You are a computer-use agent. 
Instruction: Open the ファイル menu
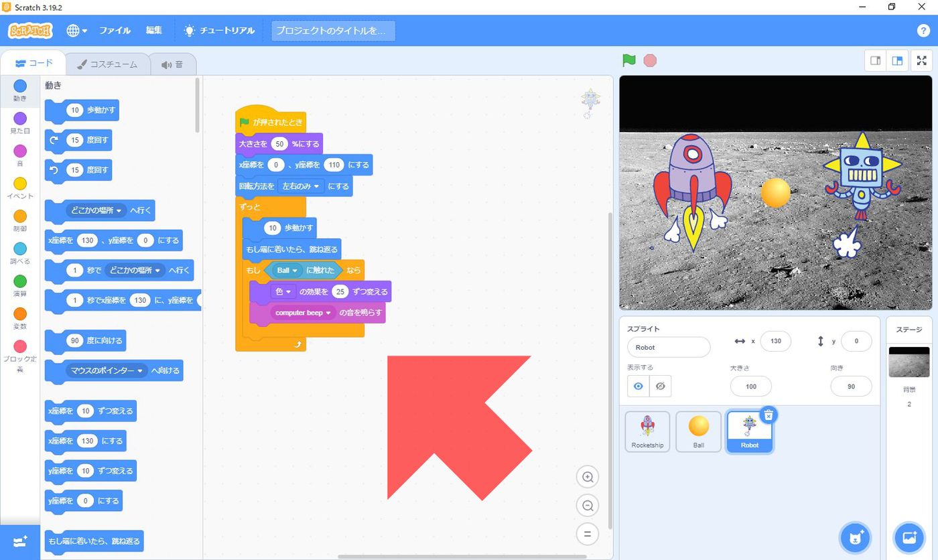[x=115, y=31]
